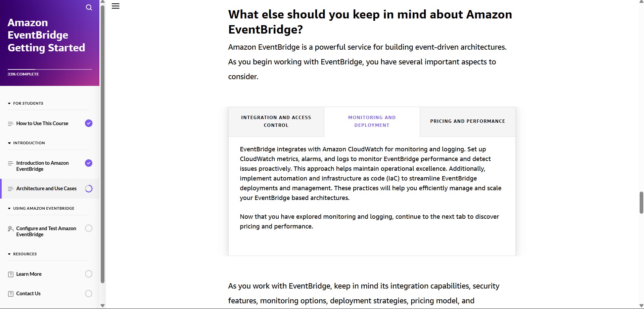The width and height of the screenshot is (644, 309).
Task: Click the completed checkmark for How to Use This Course
Action: pos(89,123)
